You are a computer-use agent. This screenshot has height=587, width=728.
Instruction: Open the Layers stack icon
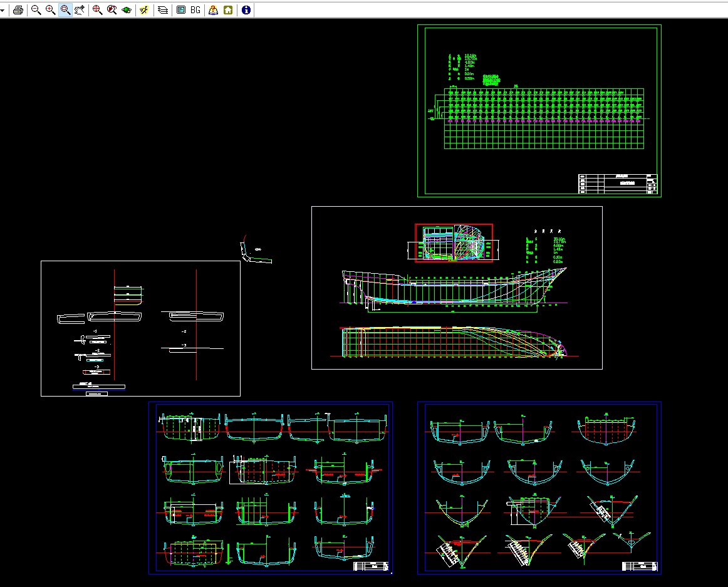coord(163,10)
